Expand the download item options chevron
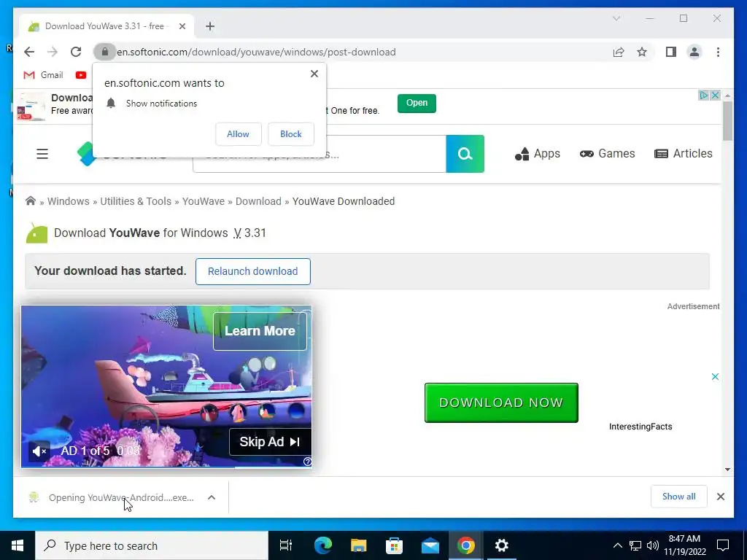This screenshot has height=560, width=747. click(x=212, y=497)
